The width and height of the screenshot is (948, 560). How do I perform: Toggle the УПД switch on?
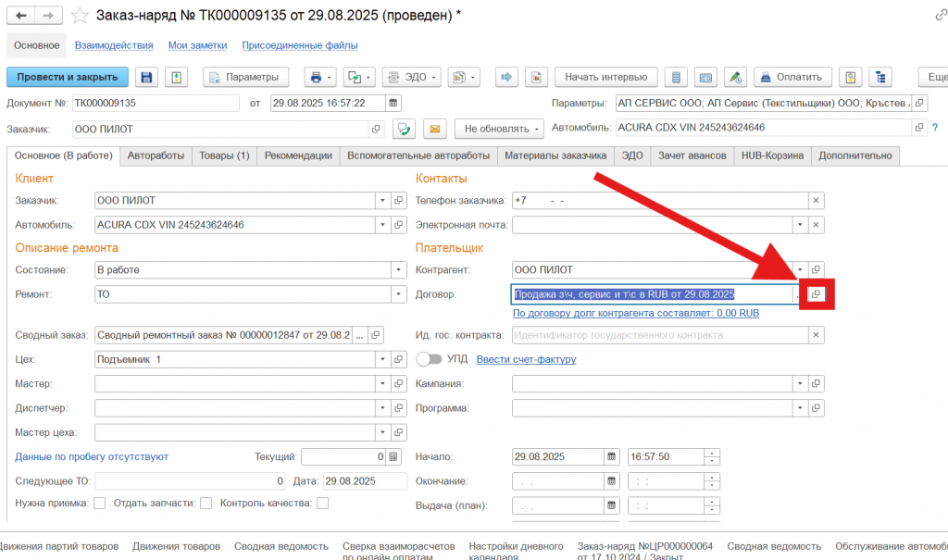pyautogui.click(x=429, y=359)
